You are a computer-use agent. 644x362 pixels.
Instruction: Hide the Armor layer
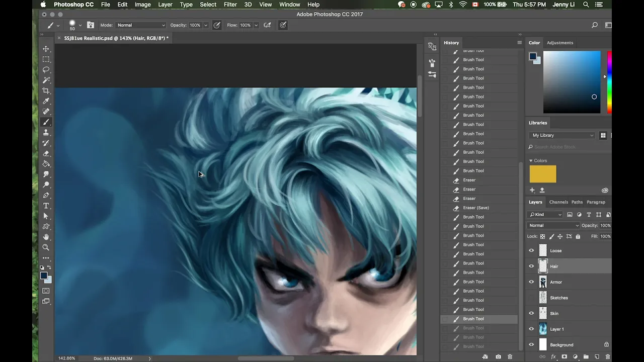coord(531,282)
